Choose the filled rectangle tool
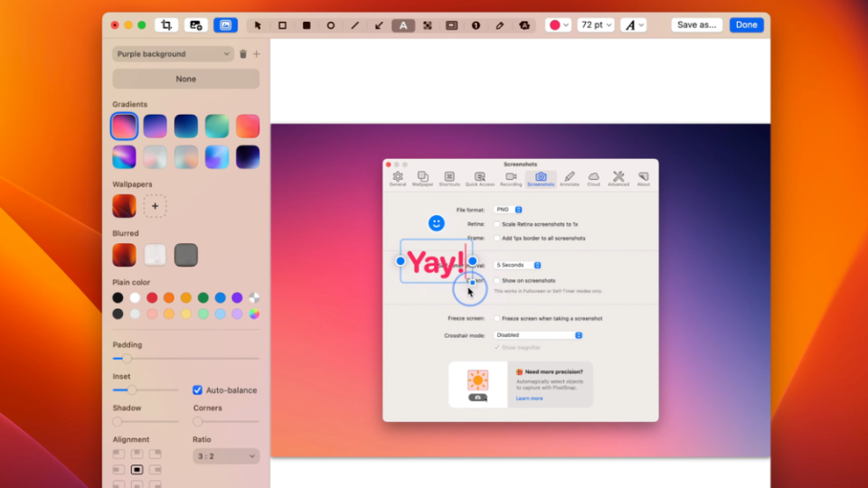868x488 pixels. (307, 25)
